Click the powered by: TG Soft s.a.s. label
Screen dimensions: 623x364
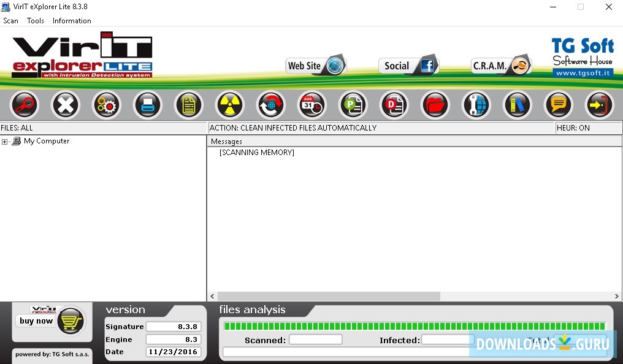[52, 354]
